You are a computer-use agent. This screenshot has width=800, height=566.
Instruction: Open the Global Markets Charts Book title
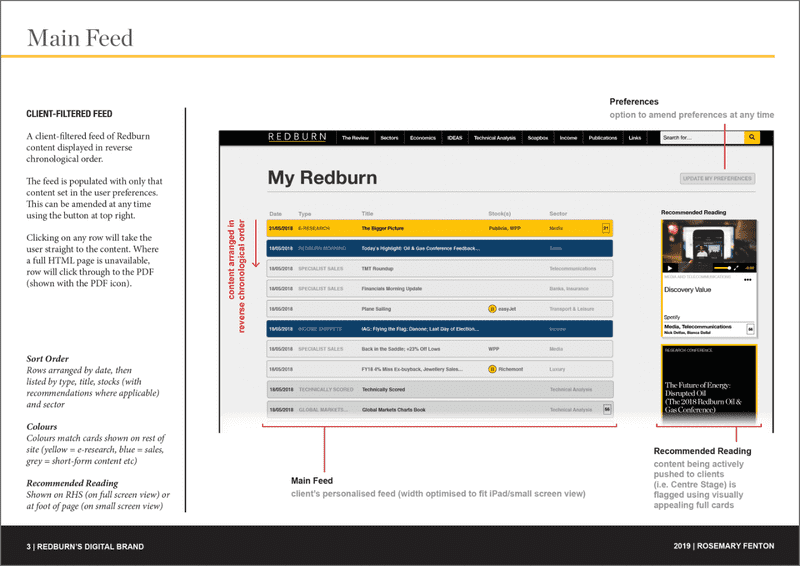click(393, 410)
